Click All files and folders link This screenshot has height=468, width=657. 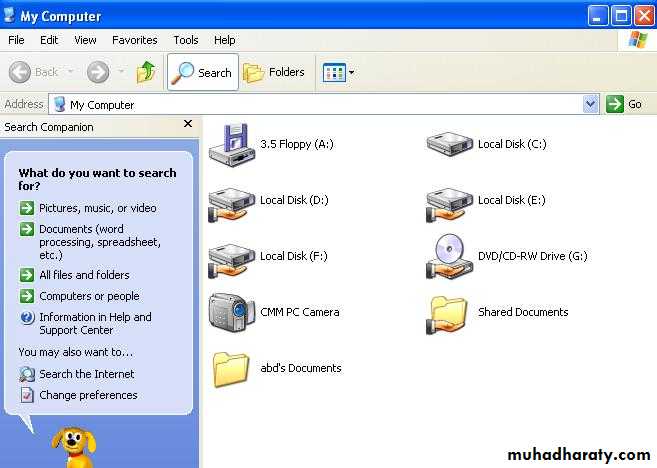[x=84, y=275]
